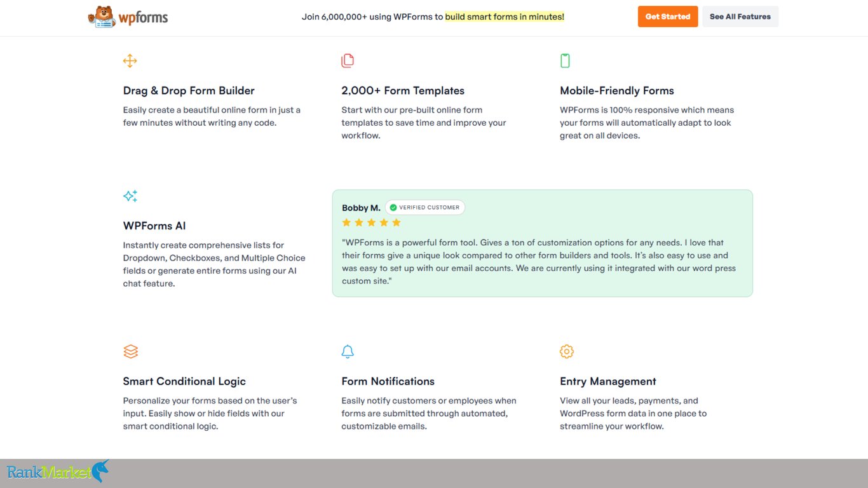Click description about personalizing forms by input
868x488 pixels.
click(x=210, y=414)
